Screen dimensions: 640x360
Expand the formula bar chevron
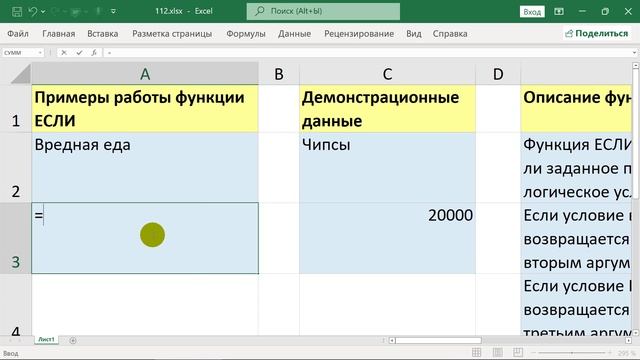634,53
